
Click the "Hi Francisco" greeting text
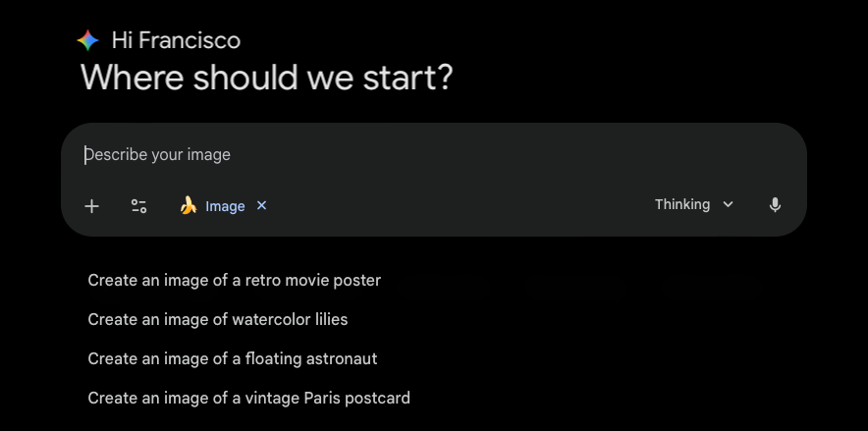pyautogui.click(x=176, y=40)
